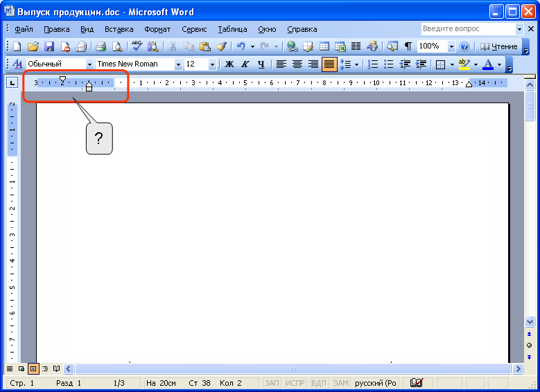Click the tab stop type selector

(12, 82)
